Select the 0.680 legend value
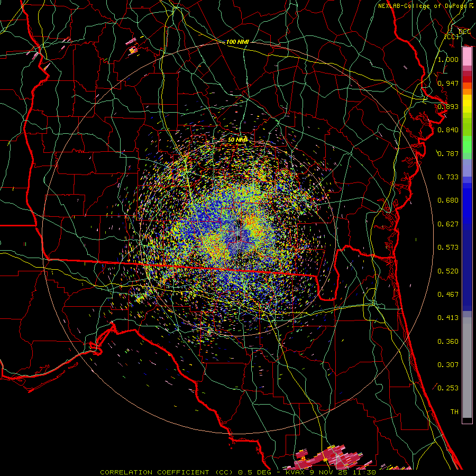 click(448, 200)
